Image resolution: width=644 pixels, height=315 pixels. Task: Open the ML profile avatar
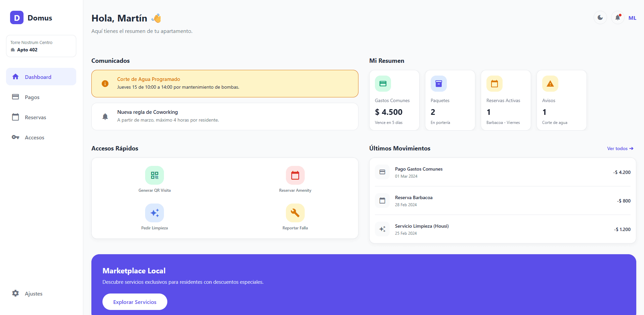633,18
